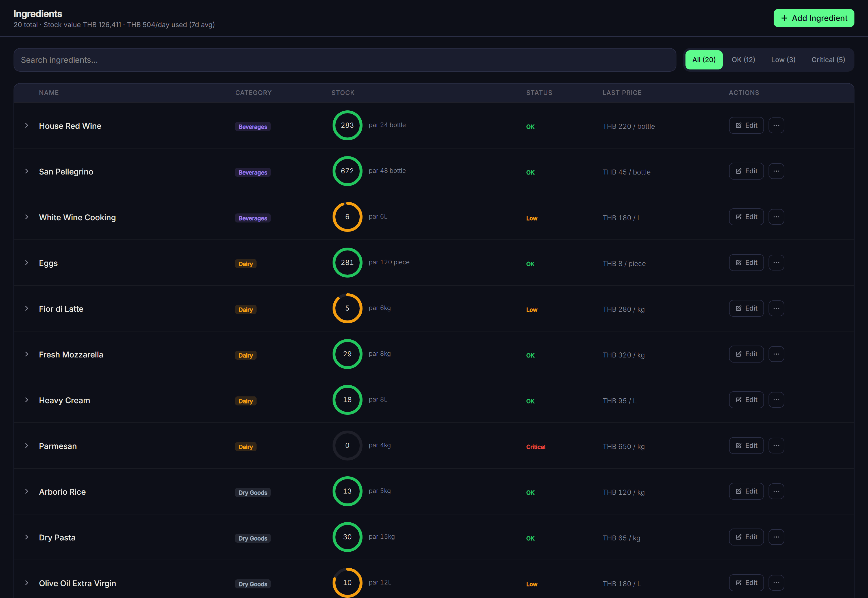868x598 pixels.
Task: Click the White Wine Cooking stock gauge 6
Action: pyautogui.click(x=347, y=217)
